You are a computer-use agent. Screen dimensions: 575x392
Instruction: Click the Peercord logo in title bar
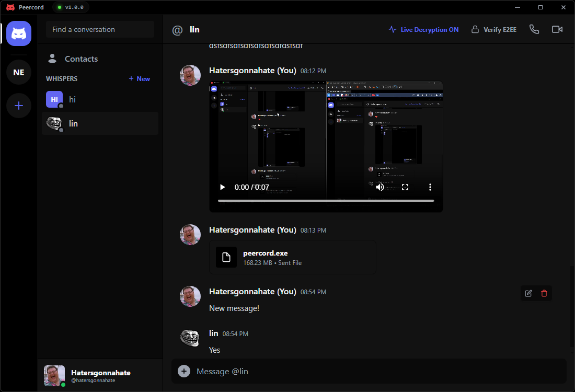(10, 7)
